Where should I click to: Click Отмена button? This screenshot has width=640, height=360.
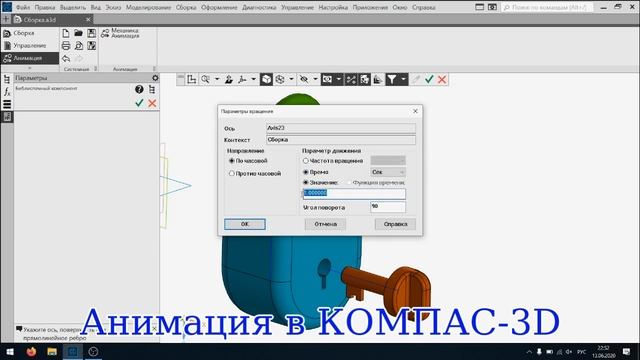pyautogui.click(x=325, y=224)
